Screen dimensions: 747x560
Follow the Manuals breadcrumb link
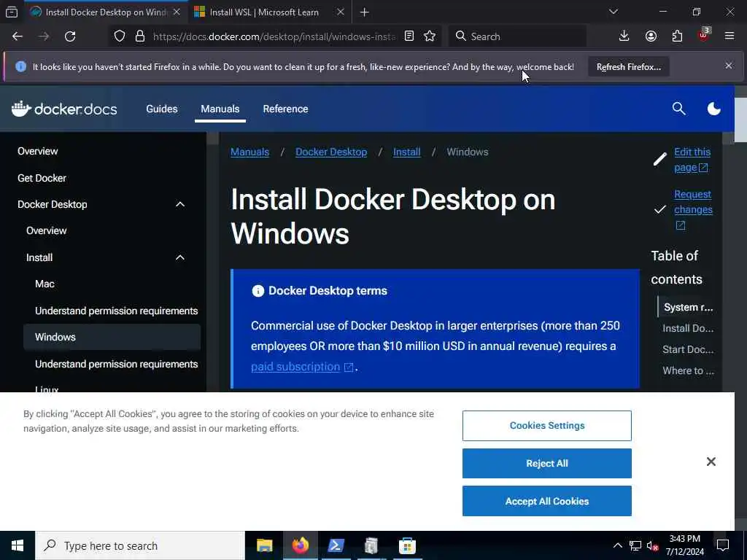click(249, 152)
